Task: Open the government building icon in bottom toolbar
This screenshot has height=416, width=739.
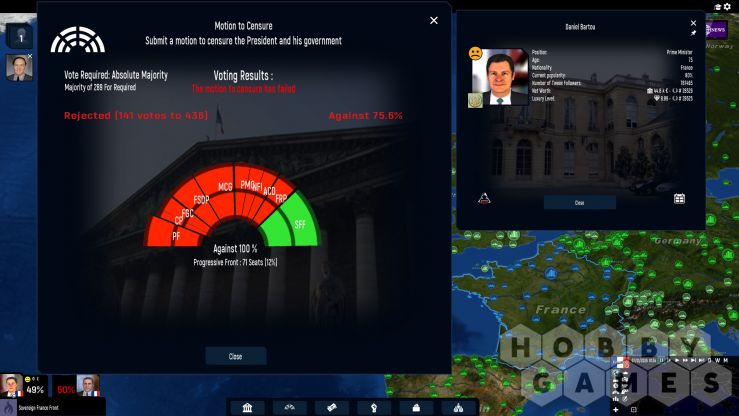Action: (247, 408)
